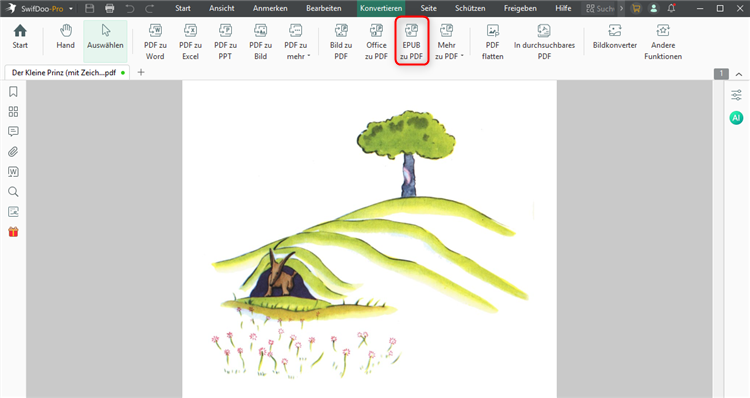Image resolution: width=750 pixels, height=398 pixels.
Task: Collapse the ribbon with up chevron
Action: click(739, 74)
